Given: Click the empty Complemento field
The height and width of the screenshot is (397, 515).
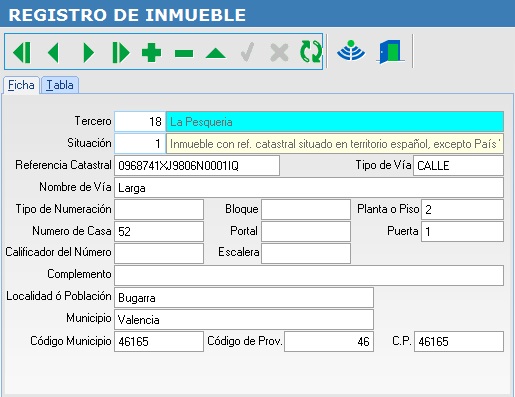Looking at the screenshot, I should (x=309, y=275).
